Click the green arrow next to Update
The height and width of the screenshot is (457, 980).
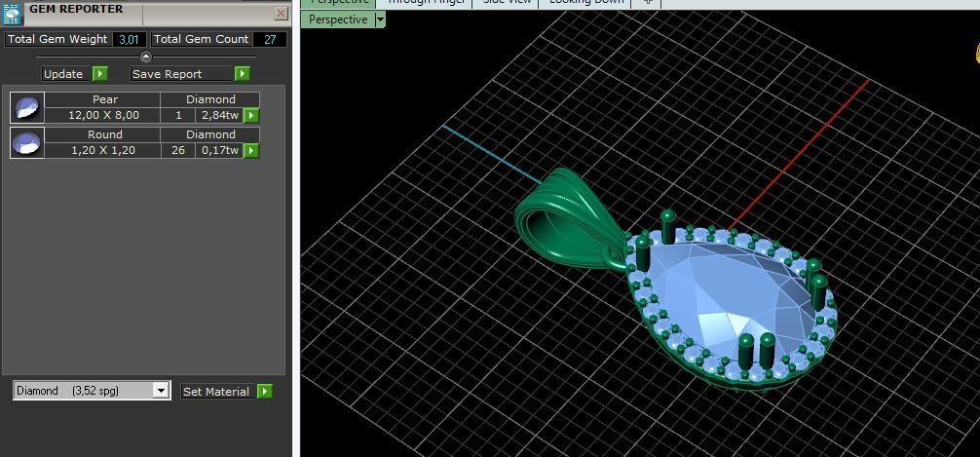pyautogui.click(x=100, y=74)
